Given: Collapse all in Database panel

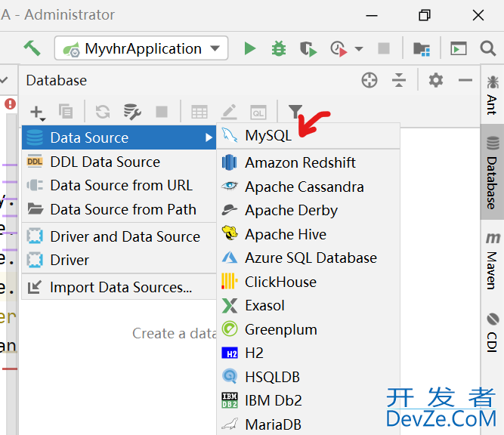Looking at the screenshot, I should coord(399,80).
